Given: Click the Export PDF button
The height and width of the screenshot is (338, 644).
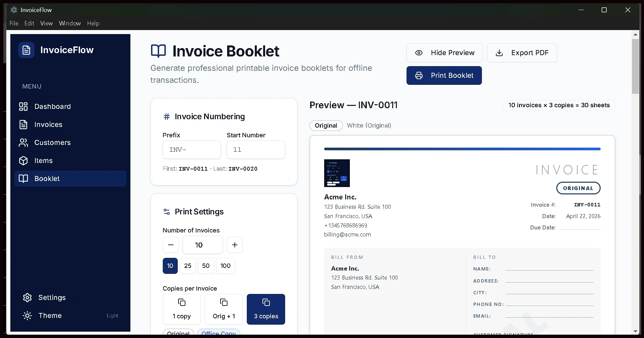Looking at the screenshot, I should click(522, 53).
